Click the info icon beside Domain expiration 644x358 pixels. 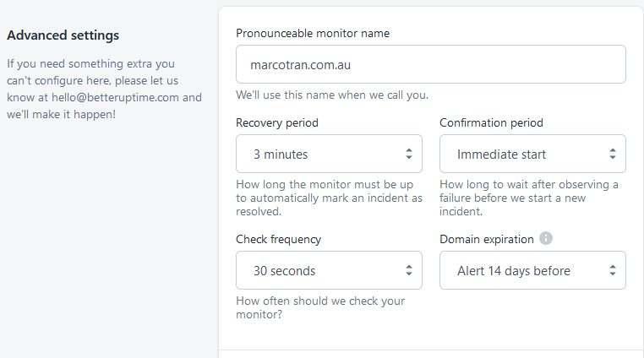pos(546,239)
